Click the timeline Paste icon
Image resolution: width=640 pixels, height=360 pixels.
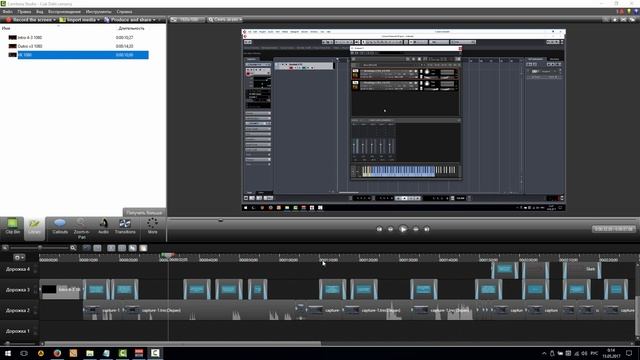click(x=143, y=248)
